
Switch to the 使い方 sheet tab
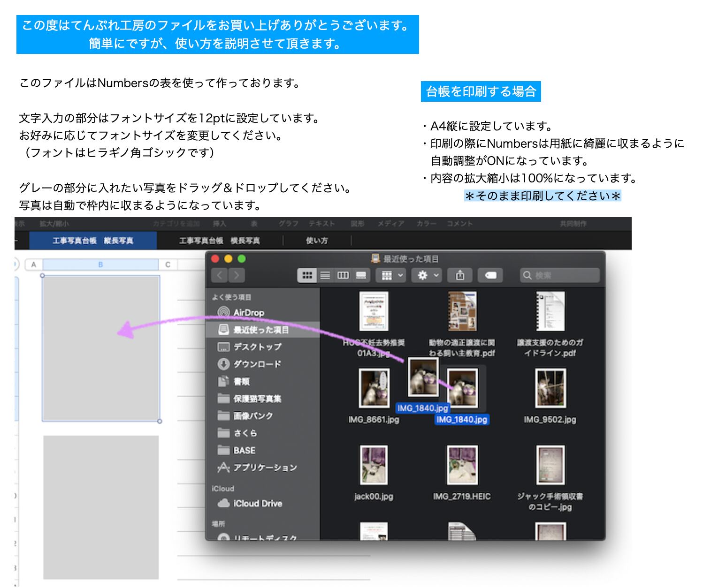pyautogui.click(x=317, y=241)
